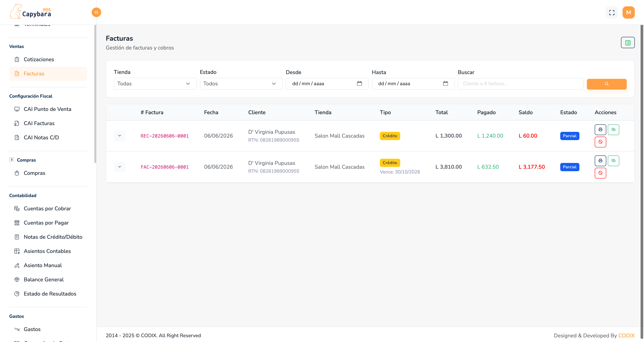Viewport: 644px width, 342px height.
Task: Click the CAI Notas C/D file icon
Action: (17, 137)
